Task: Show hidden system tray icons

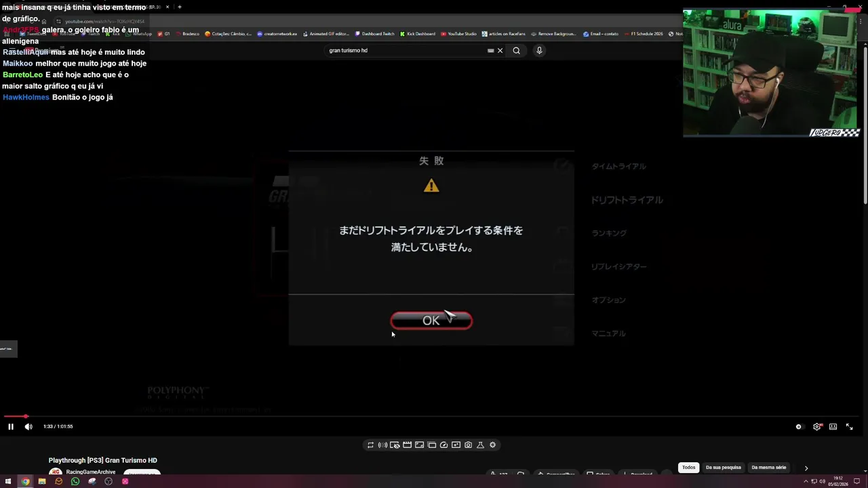Action: pyautogui.click(x=806, y=482)
